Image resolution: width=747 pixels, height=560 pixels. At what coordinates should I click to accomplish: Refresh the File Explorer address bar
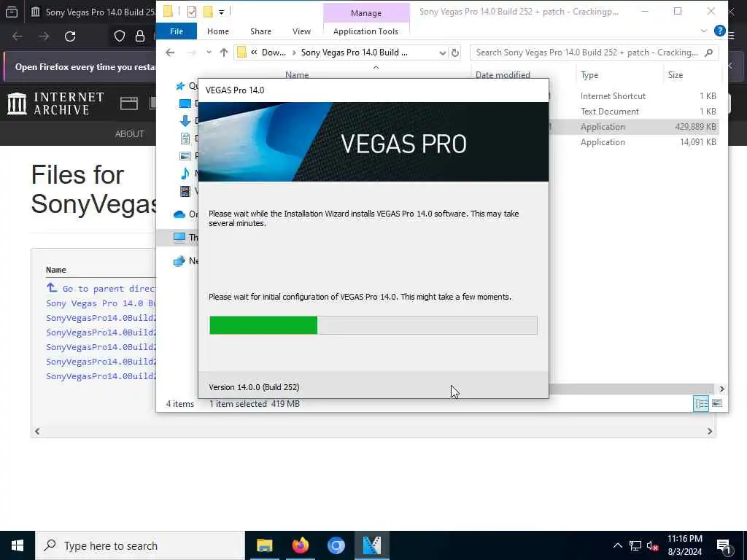455,52
